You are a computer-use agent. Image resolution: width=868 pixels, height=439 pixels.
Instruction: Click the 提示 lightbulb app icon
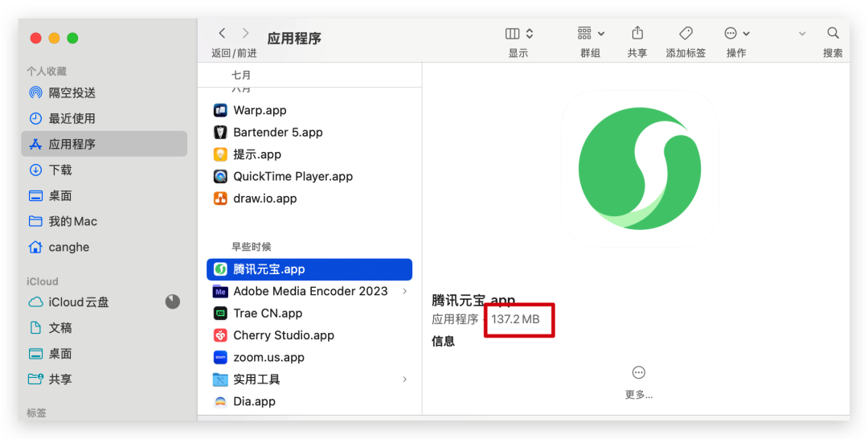coord(220,154)
